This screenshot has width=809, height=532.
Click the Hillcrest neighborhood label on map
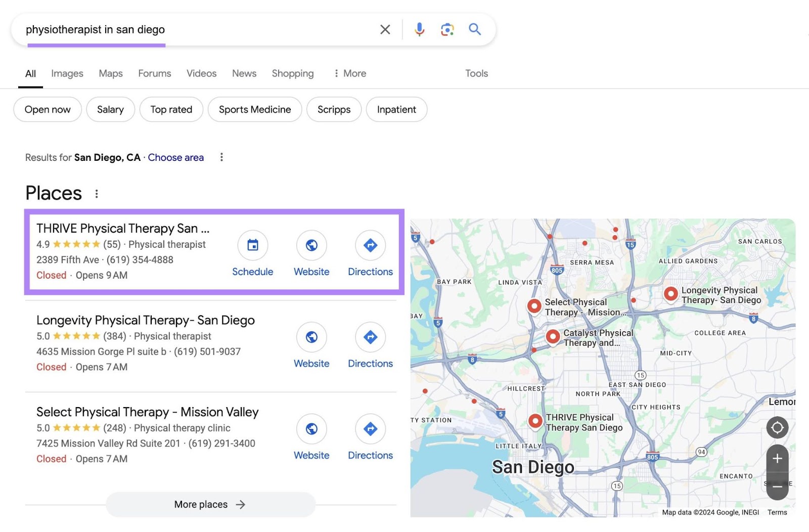click(x=526, y=388)
